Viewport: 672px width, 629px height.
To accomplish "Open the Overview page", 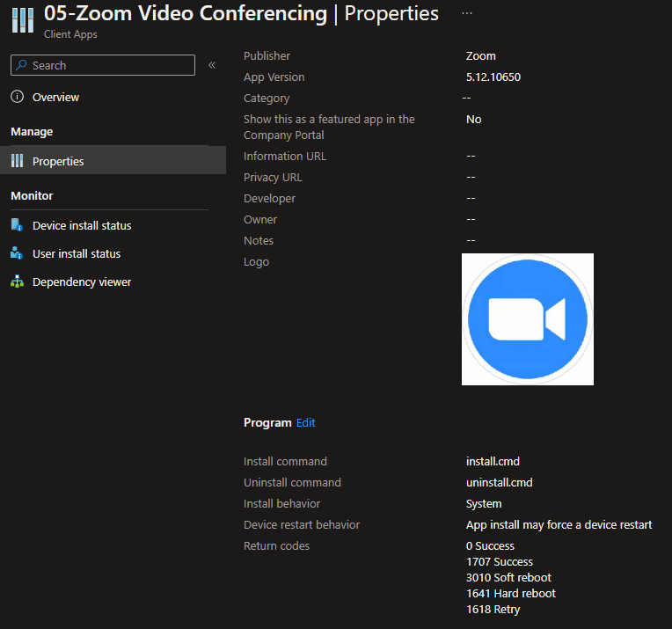I will point(55,98).
